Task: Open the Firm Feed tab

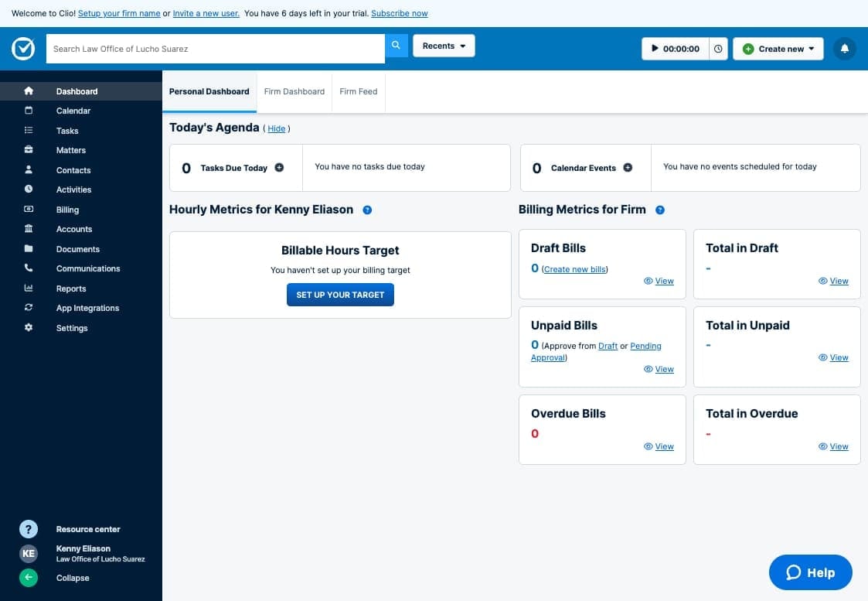Action: 358,91
